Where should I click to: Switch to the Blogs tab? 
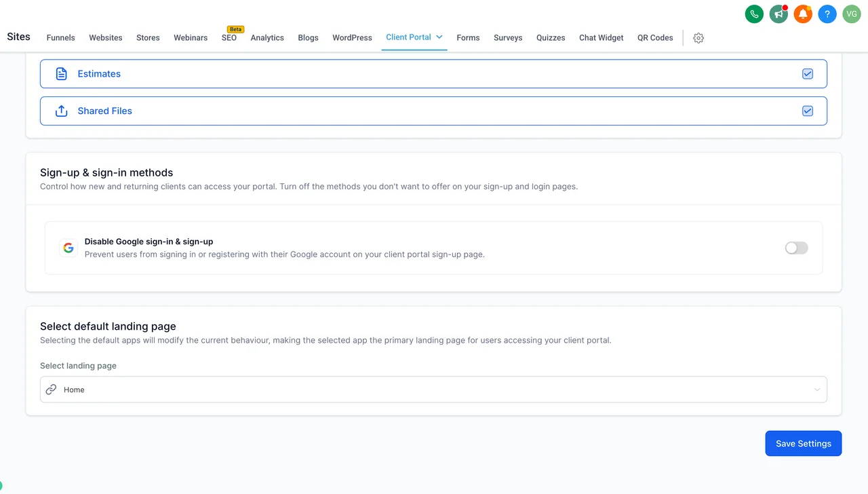pos(308,38)
